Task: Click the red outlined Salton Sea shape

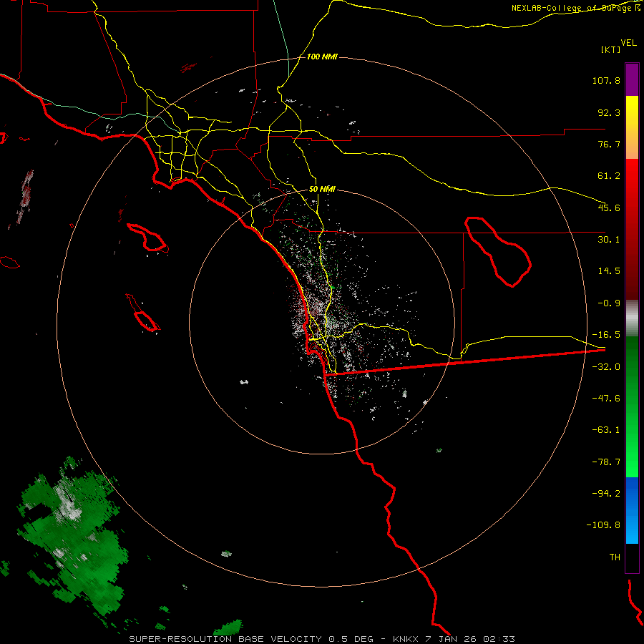Action: pyautogui.click(x=498, y=252)
